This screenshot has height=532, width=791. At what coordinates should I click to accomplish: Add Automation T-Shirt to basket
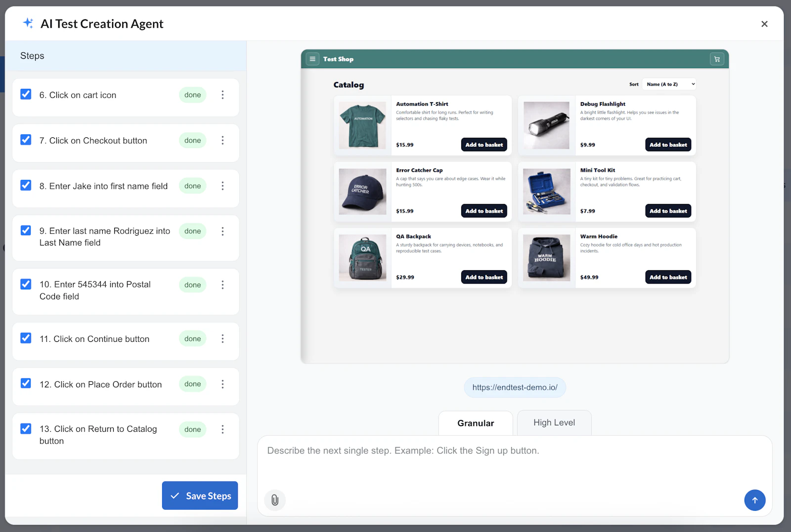pos(484,145)
